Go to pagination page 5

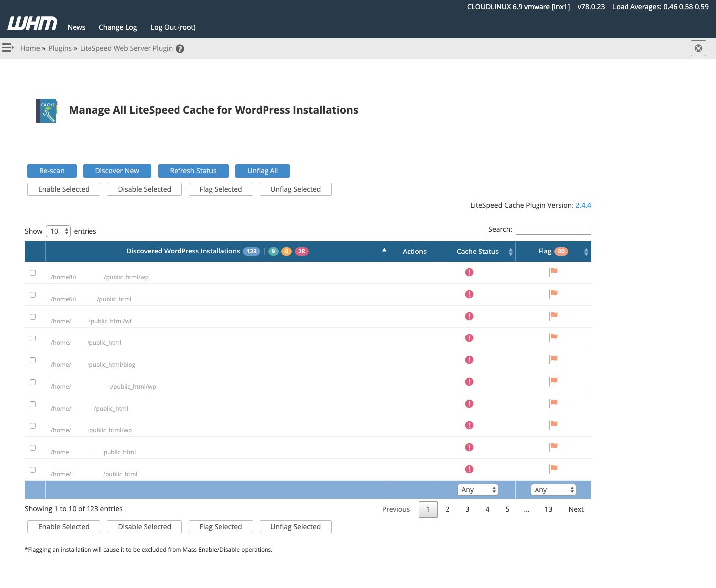(507, 509)
